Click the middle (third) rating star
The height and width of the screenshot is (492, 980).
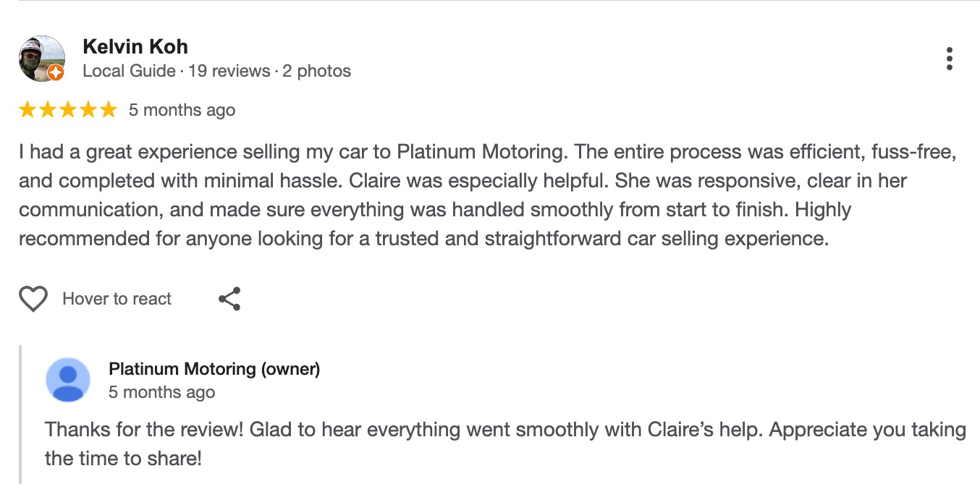click(x=68, y=110)
